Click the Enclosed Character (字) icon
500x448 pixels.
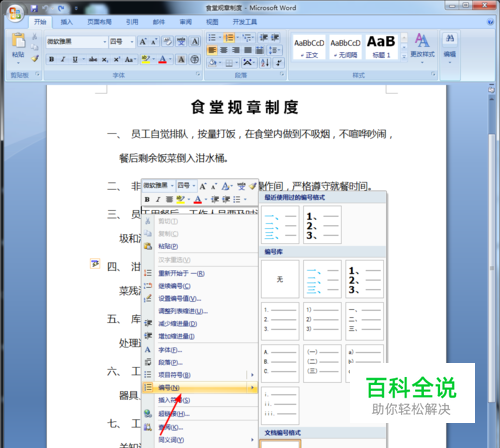coord(195,59)
